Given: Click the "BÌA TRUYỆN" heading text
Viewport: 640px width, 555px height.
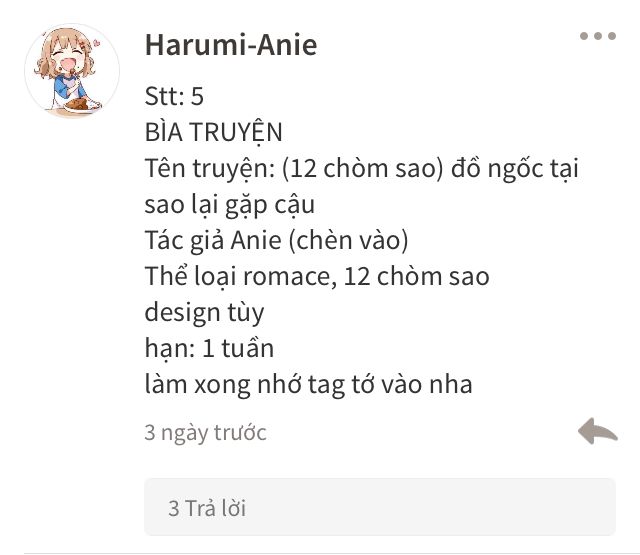Looking at the screenshot, I should [x=213, y=131].
